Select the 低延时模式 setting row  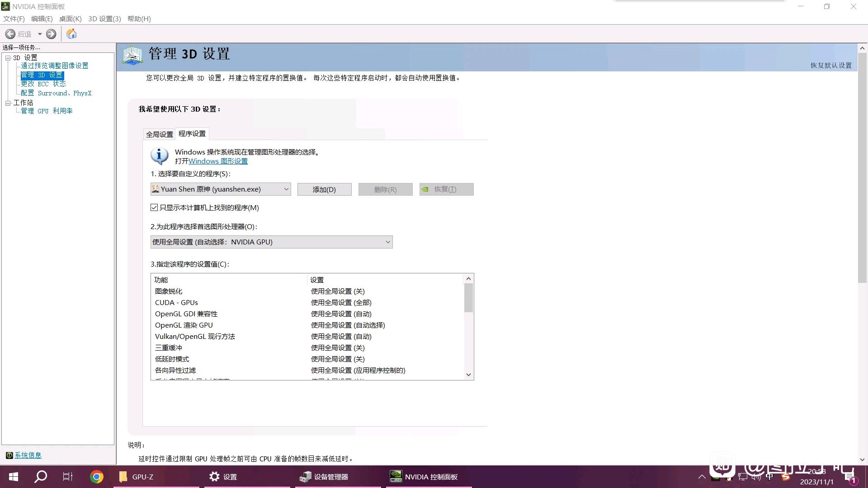click(307, 359)
